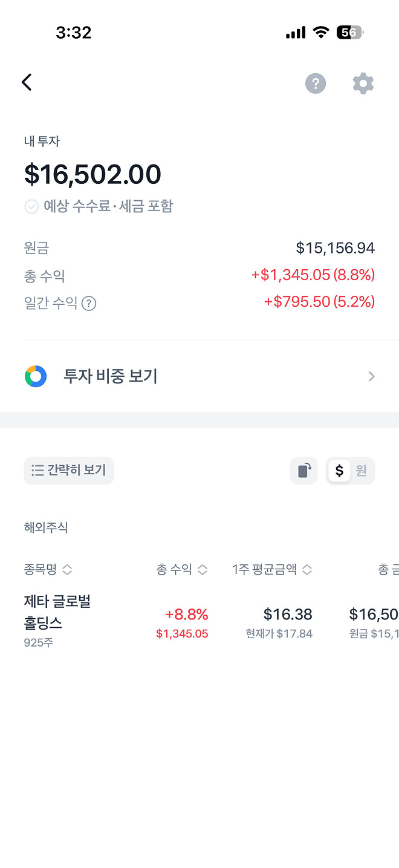Toggle 간략히 보기 view mode
Image resolution: width=399 pixels, height=868 pixels.
click(x=68, y=470)
